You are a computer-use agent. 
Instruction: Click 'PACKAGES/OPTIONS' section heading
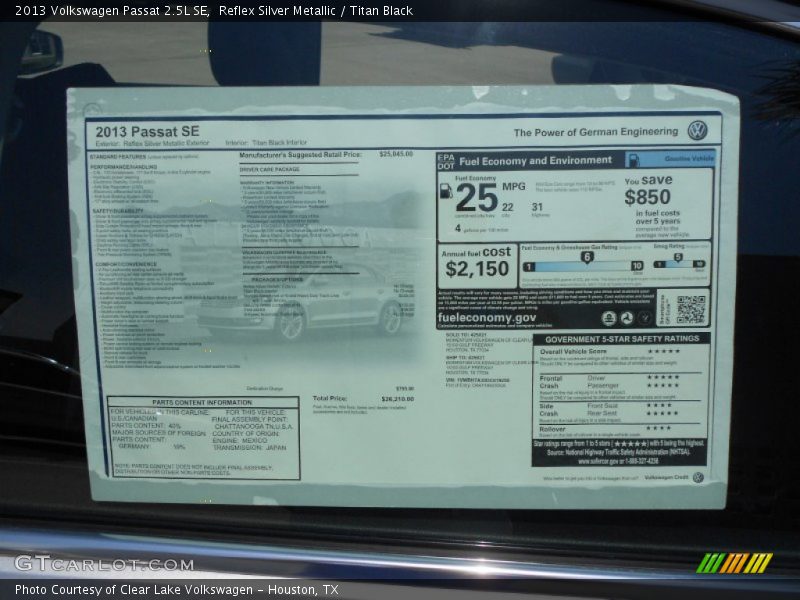pos(277,280)
